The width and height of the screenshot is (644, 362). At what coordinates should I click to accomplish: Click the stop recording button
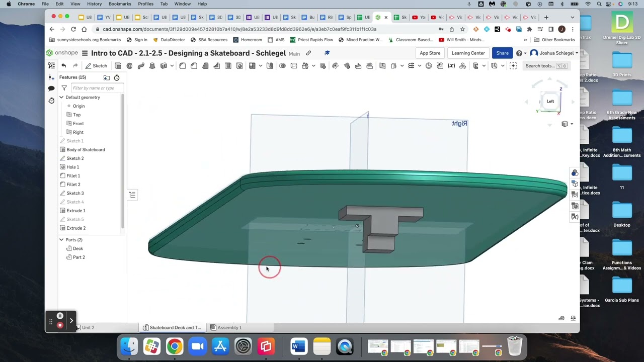pyautogui.click(x=60, y=325)
